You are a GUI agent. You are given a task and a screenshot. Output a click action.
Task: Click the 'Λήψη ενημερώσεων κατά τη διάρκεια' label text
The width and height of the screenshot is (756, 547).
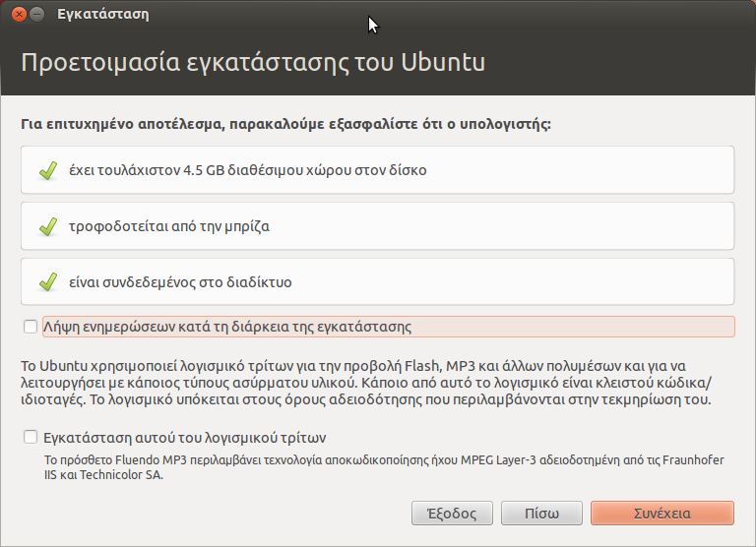[x=227, y=327]
